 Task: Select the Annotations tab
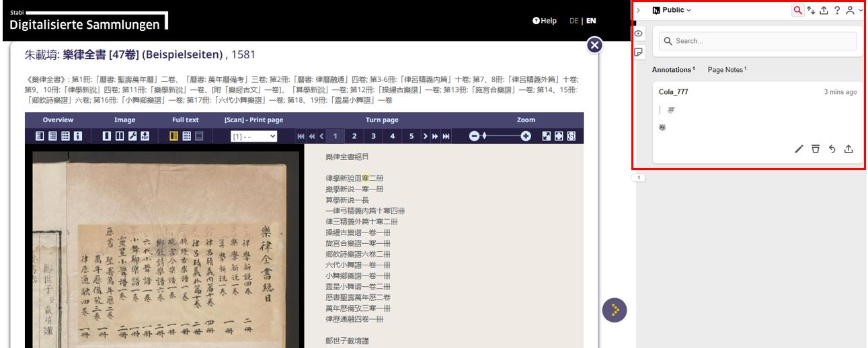click(x=672, y=70)
